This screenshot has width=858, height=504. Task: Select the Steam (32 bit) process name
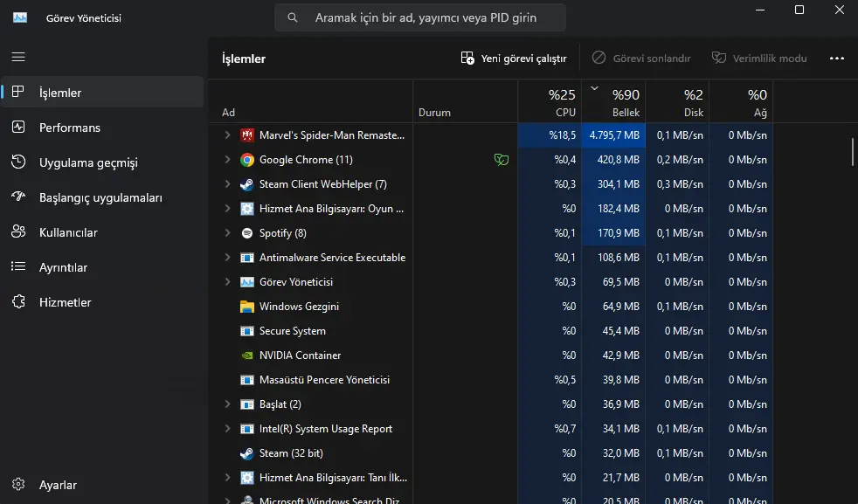(291, 453)
